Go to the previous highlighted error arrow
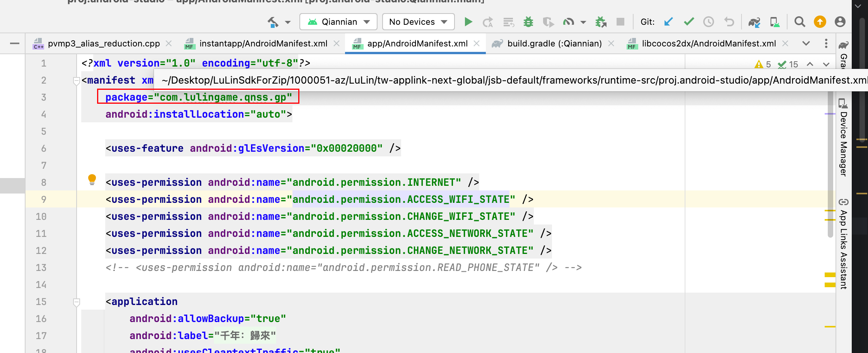868x353 pixels. [810, 64]
